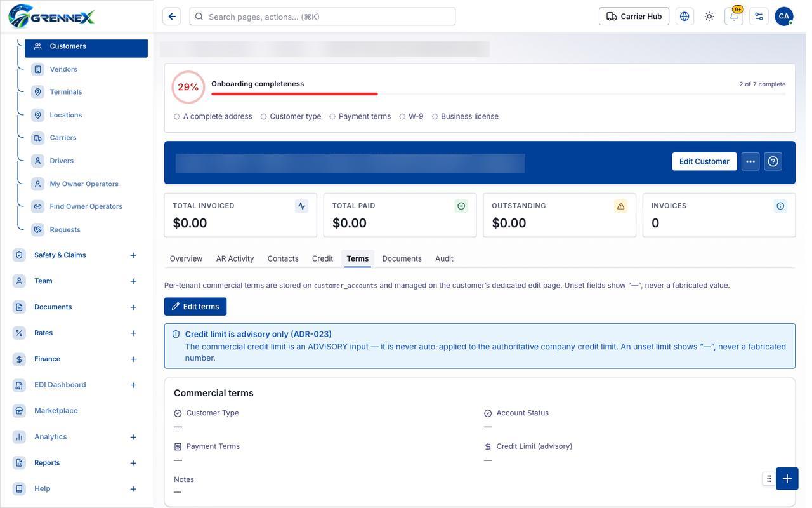The width and height of the screenshot is (812, 508).
Task: Toggle the light/dark theme sun icon
Action: click(709, 17)
